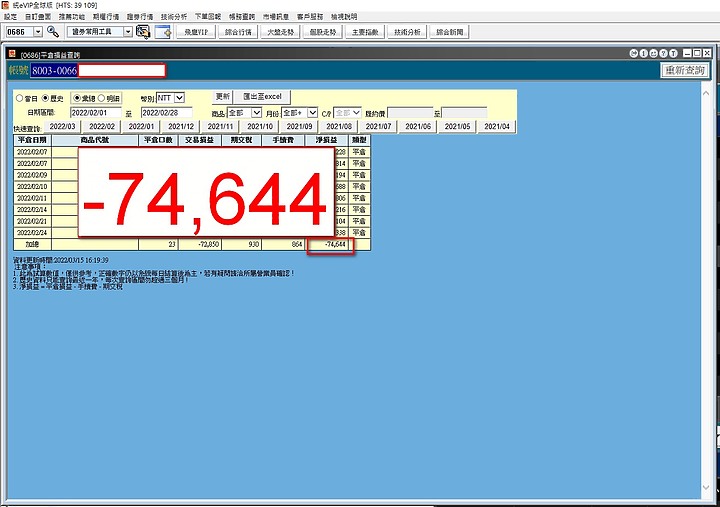720x507 pixels.
Task: Expand the 證券常用工具 combo box
Action: [128, 32]
